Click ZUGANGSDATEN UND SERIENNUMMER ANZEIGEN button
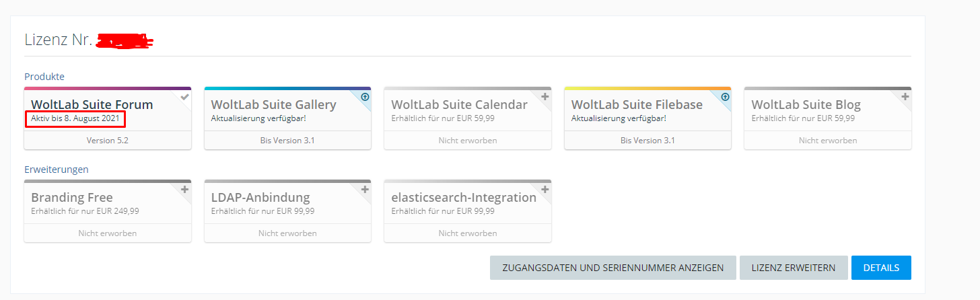Viewport: 980px width, 300px height. [611, 268]
